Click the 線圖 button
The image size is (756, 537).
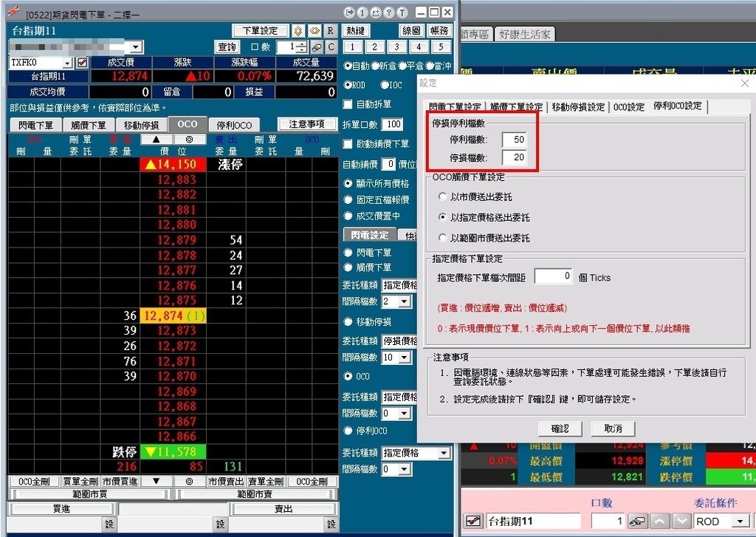click(411, 31)
